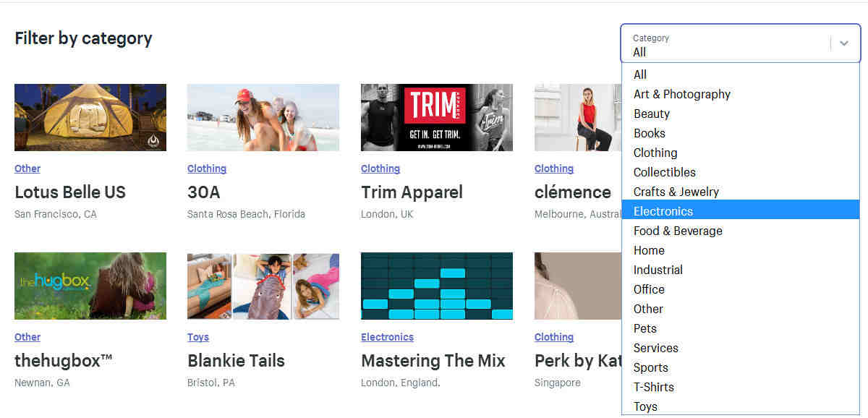Choose Office from the dropdown
This screenshot has height=418, width=868.
[741, 289]
